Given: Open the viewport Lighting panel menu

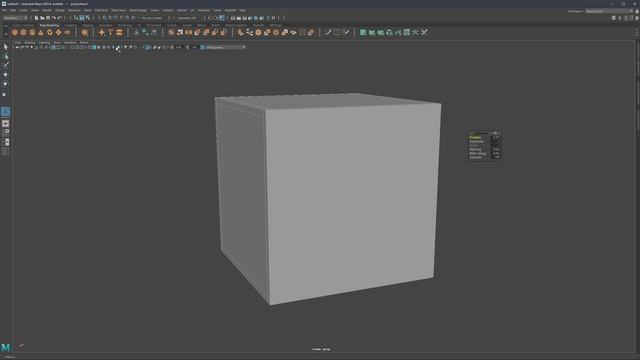Looking at the screenshot, I should 44,42.
